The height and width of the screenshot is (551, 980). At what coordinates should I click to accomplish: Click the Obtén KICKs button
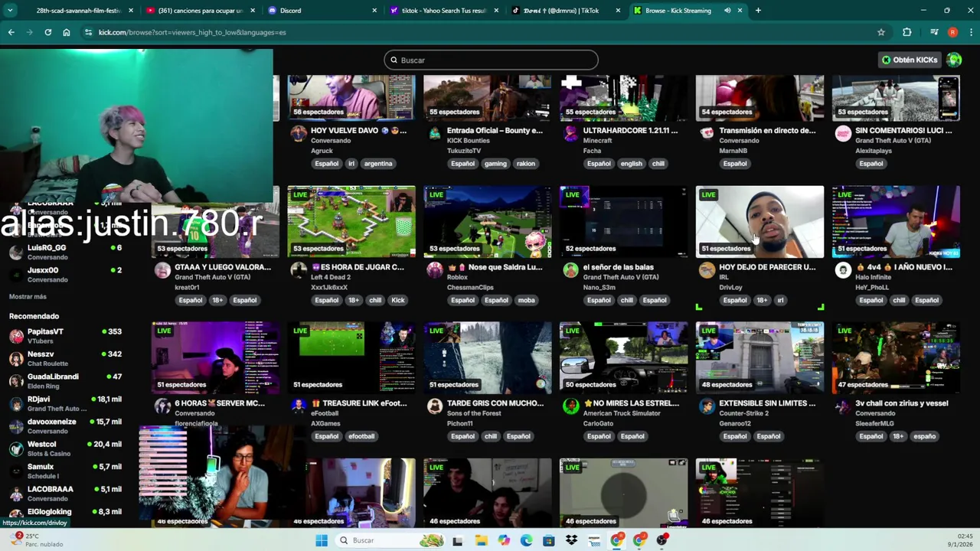909,60
